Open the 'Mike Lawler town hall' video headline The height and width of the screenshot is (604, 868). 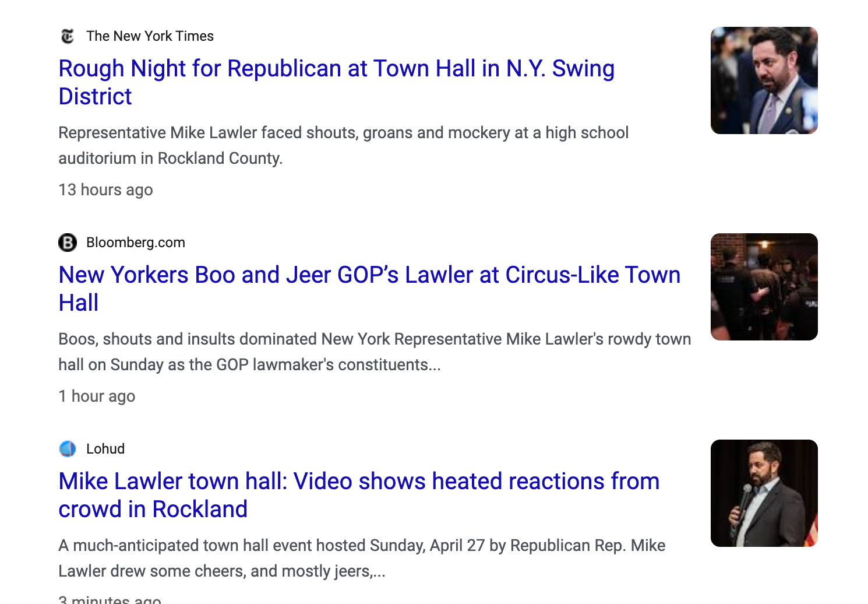point(359,482)
